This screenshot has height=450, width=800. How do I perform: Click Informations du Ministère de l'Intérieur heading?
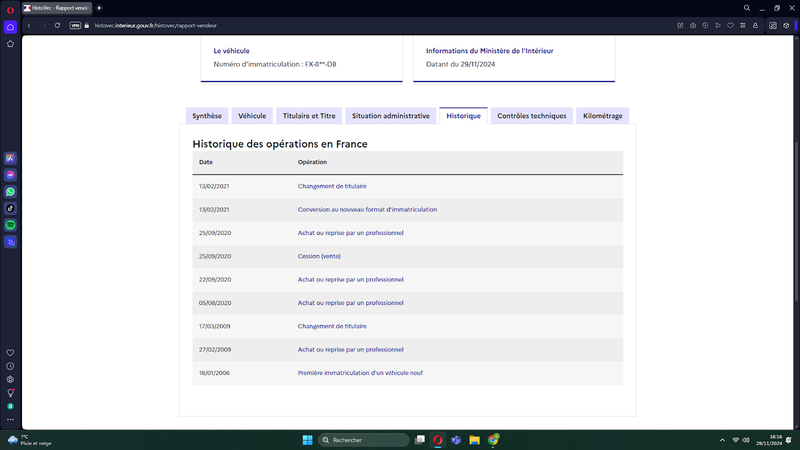pyautogui.click(x=490, y=51)
